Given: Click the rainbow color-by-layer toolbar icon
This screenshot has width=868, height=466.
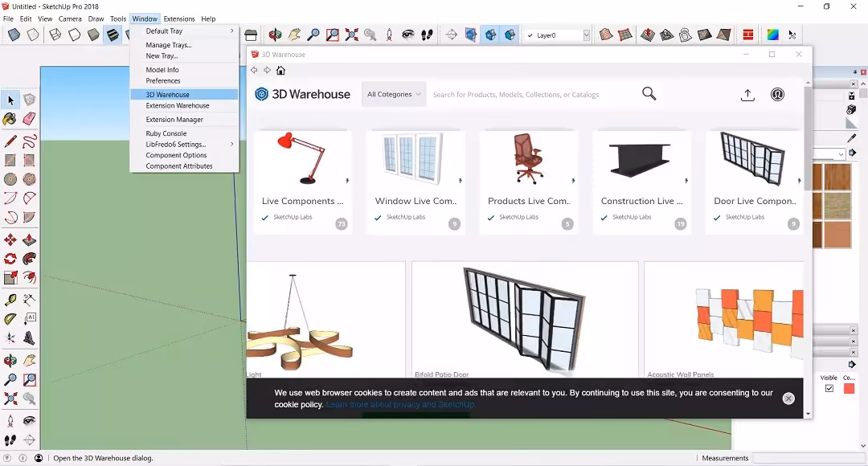Looking at the screenshot, I should pos(773,35).
